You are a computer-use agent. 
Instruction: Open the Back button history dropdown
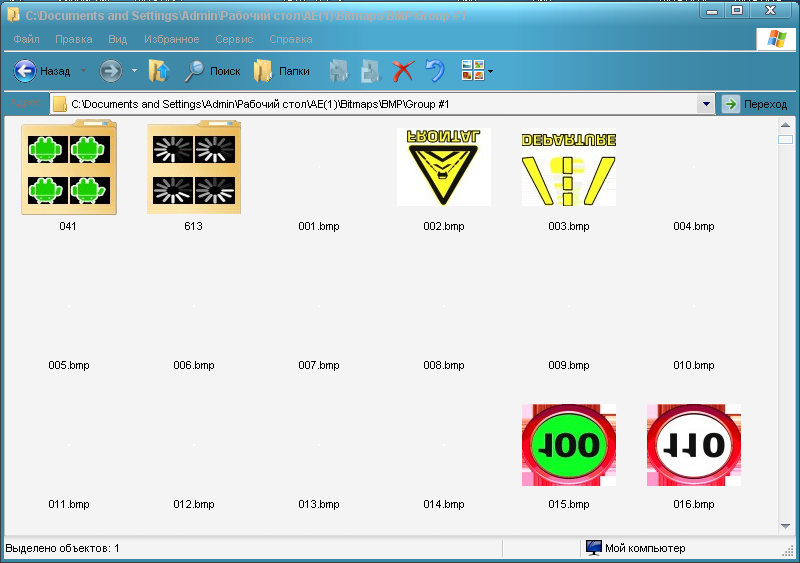coord(83,71)
